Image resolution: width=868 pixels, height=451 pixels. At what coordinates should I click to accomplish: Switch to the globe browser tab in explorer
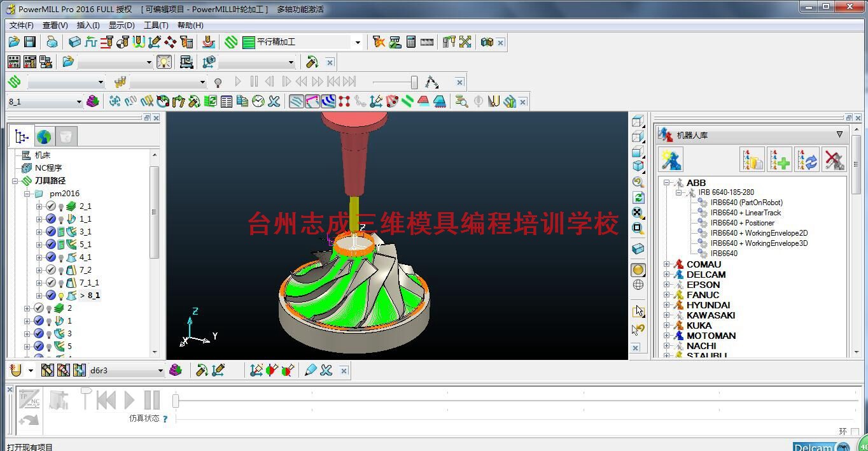click(x=43, y=136)
